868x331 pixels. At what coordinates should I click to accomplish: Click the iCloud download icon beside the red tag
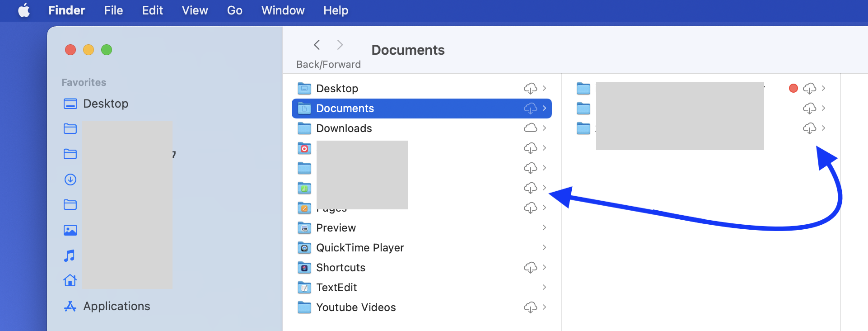click(809, 88)
